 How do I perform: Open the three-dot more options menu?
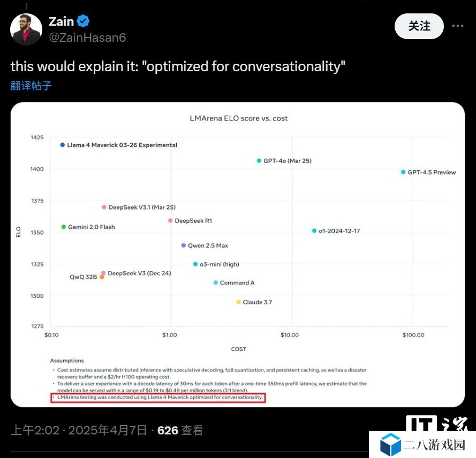point(457,26)
